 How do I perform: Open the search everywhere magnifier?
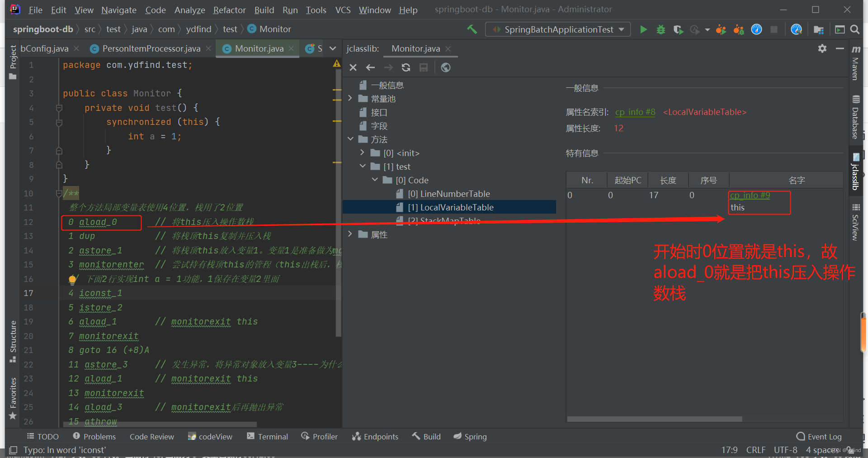(854, 29)
